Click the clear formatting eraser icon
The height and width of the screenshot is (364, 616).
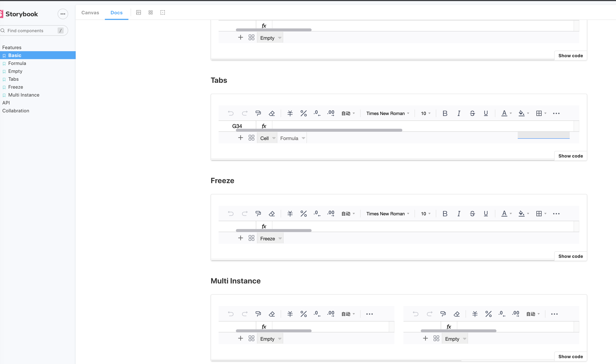tap(272, 113)
